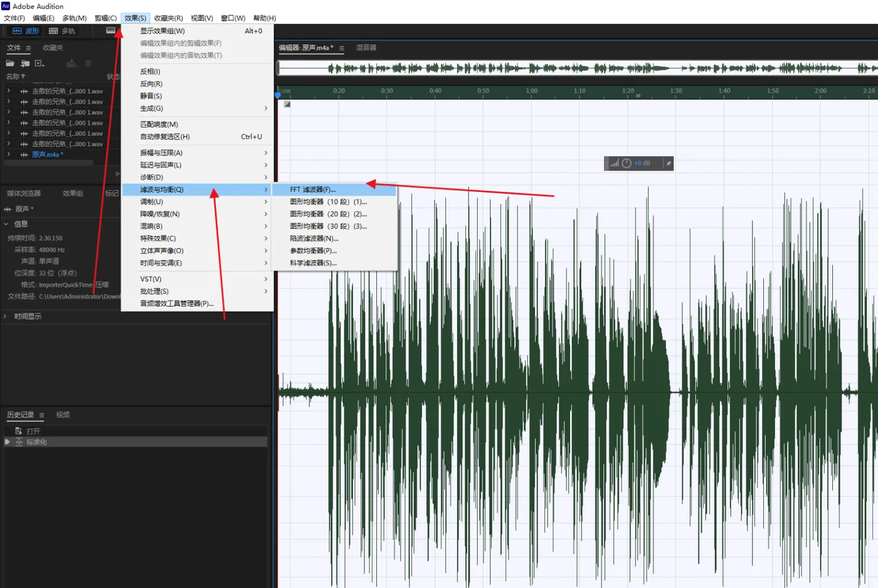This screenshot has height=588, width=878.
Task: Open the 调制(U) submenu
Action: pyautogui.click(x=198, y=202)
